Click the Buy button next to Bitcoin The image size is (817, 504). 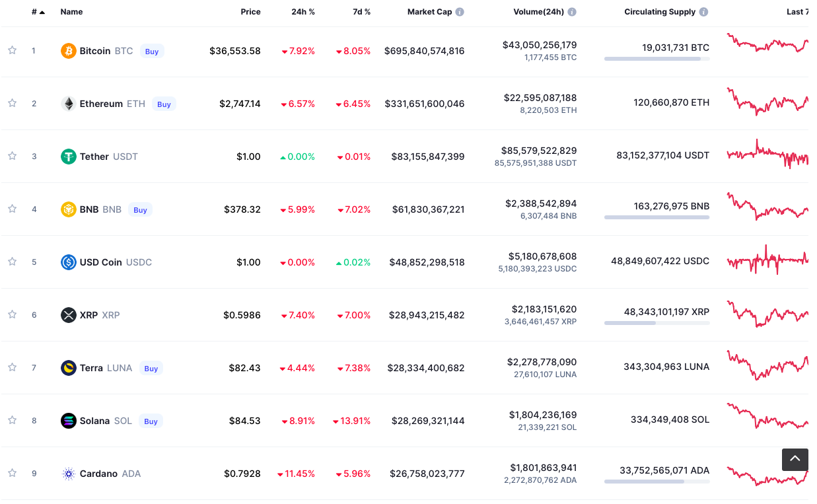tap(152, 51)
